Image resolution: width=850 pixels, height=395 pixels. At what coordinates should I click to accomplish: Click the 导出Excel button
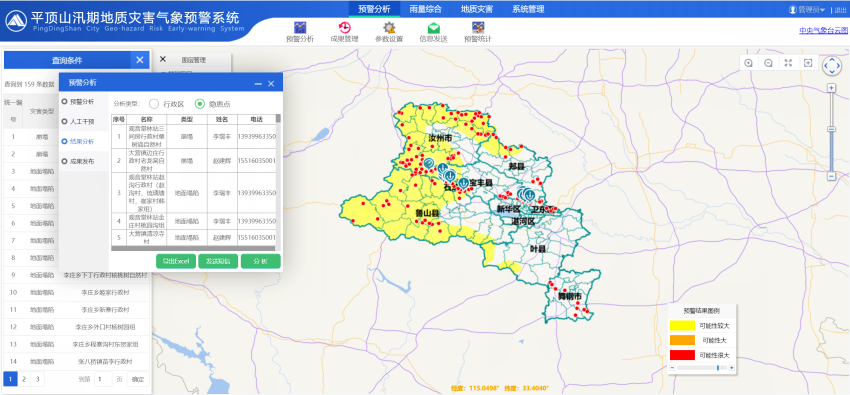(176, 261)
